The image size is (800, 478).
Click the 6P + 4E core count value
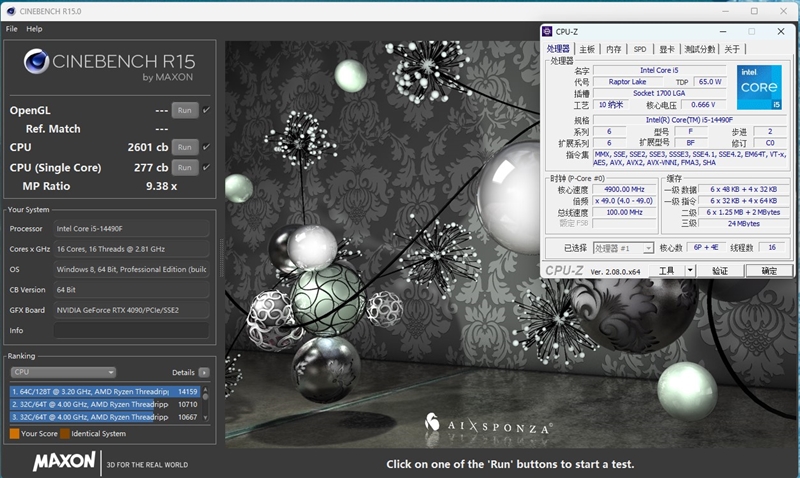click(x=706, y=247)
